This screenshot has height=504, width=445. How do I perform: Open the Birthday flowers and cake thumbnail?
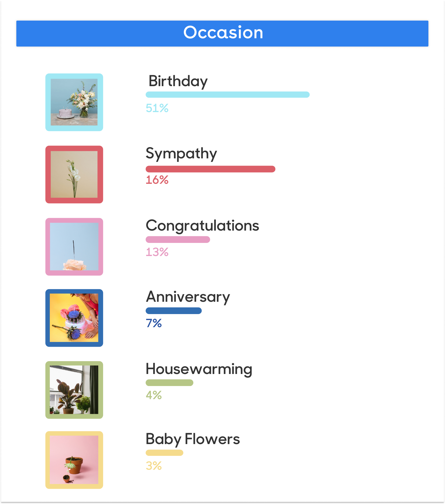point(74,102)
